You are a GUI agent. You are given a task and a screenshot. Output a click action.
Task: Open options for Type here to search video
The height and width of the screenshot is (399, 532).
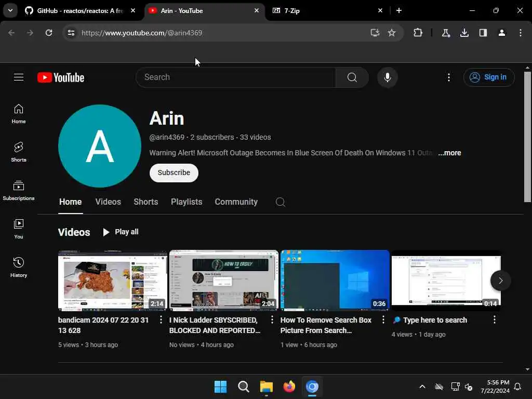[495, 320]
